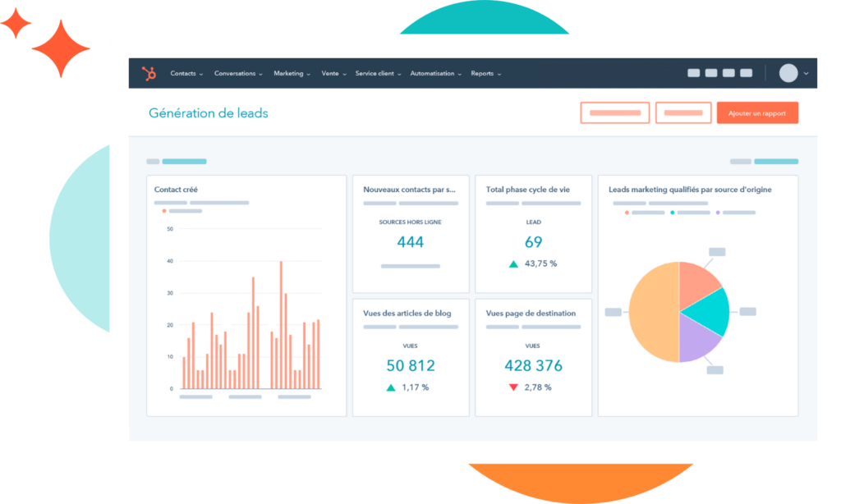
Task: Click the orange legend dot in pie chart
Action: tap(627, 213)
